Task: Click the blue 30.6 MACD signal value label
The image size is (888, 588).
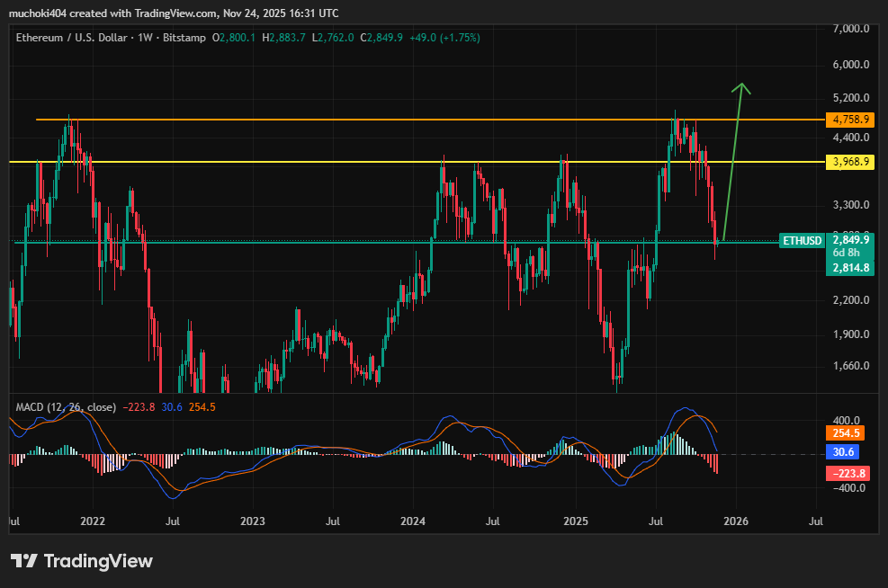Action: [x=843, y=452]
